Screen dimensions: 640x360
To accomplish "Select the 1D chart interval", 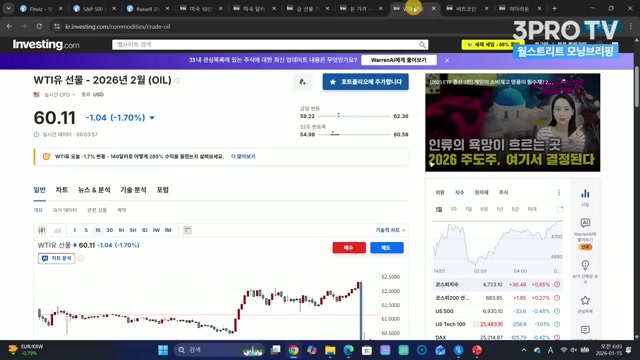I will tap(144, 230).
